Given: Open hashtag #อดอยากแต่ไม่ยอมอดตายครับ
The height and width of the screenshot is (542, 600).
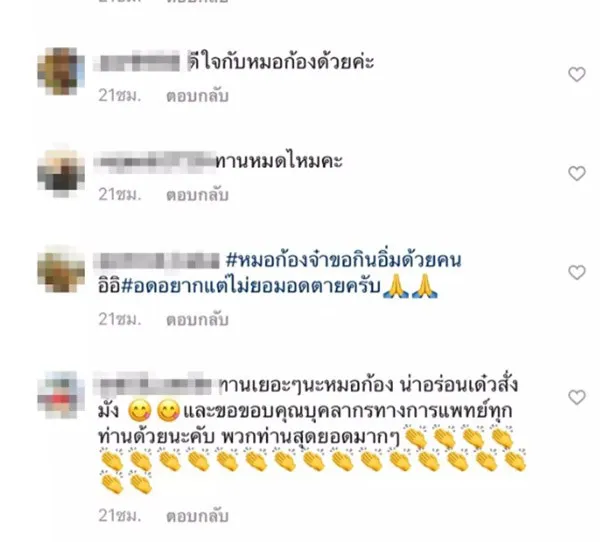Looking at the screenshot, I should 251,286.
